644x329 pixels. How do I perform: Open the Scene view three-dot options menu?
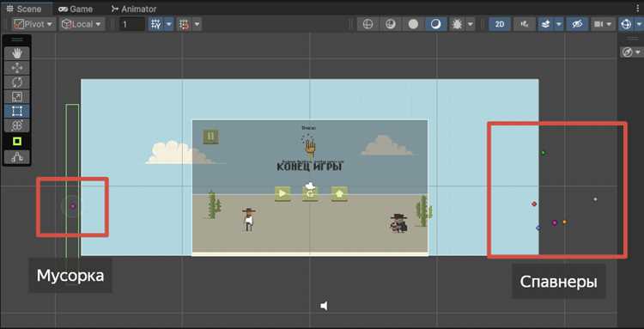(x=638, y=9)
